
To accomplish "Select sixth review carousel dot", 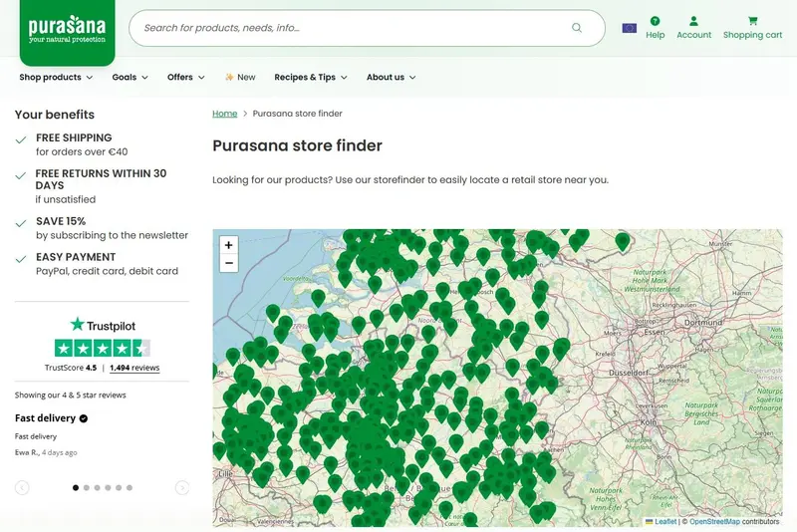I will point(130,488).
